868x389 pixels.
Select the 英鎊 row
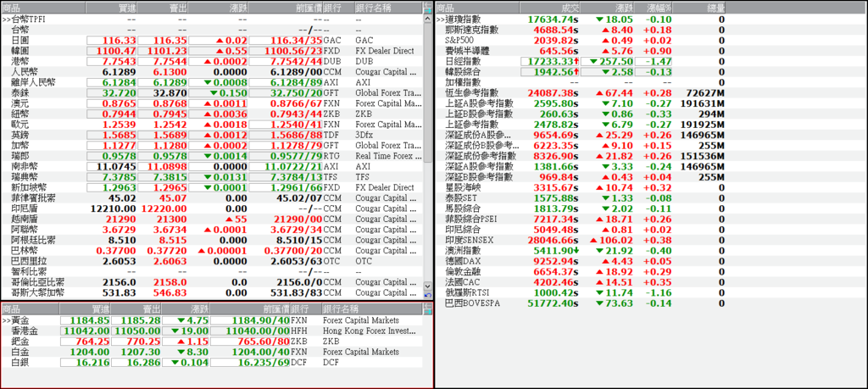212,135
